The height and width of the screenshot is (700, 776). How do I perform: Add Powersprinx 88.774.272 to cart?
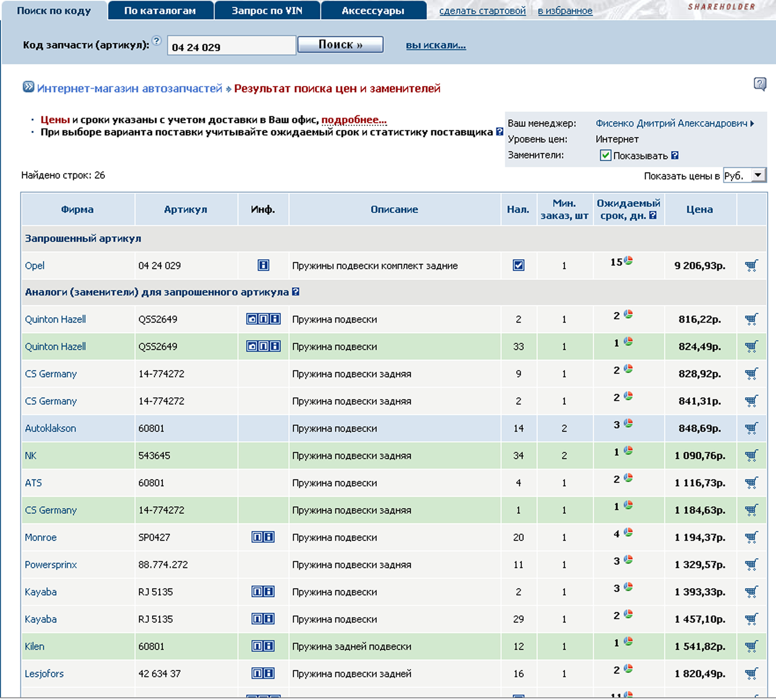pyautogui.click(x=751, y=565)
